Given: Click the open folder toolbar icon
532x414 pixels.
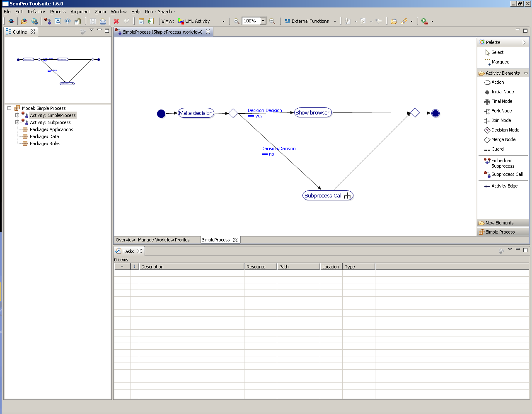Looking at the screenshot, I should [x=24, y=21].
